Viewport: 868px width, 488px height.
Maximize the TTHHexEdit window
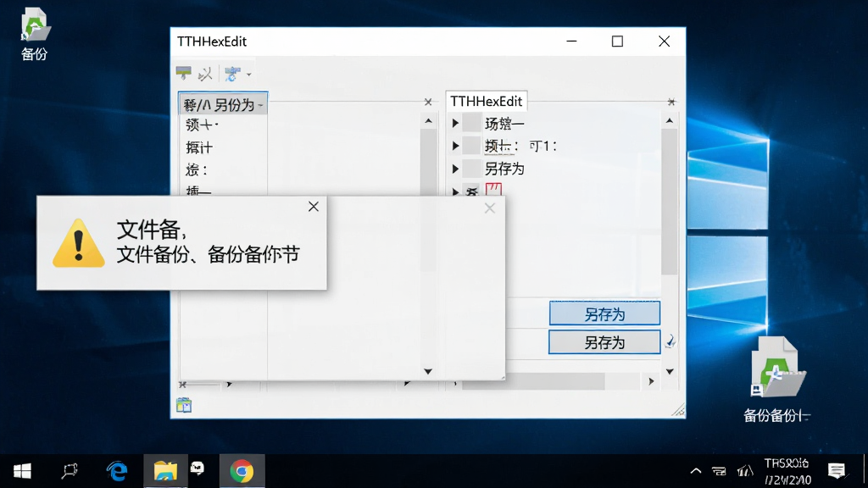pos(617,42)
